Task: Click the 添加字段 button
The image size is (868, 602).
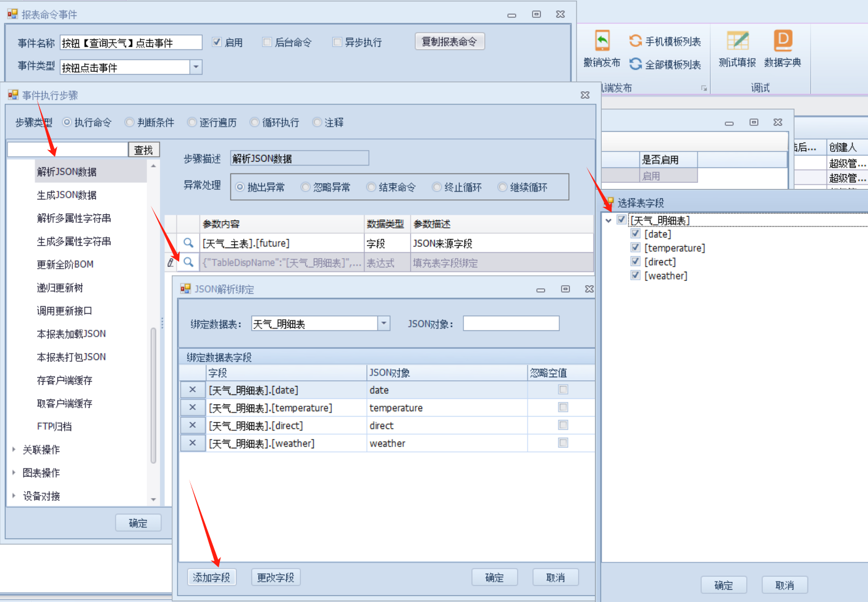Action: coord(211,577)
